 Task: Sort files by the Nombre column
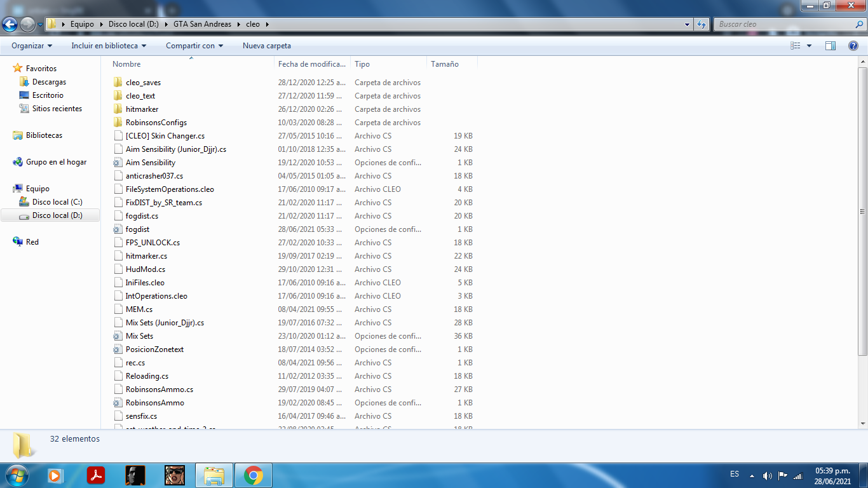click(126, 64)
